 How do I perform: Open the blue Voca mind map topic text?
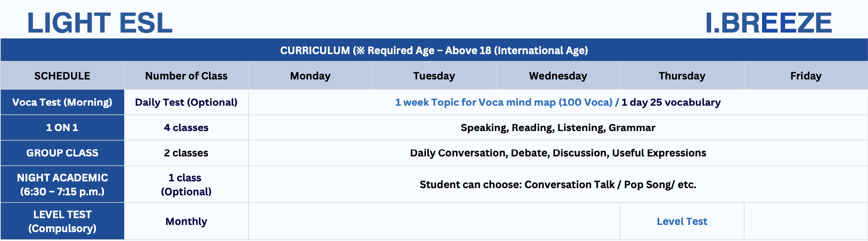503,102
